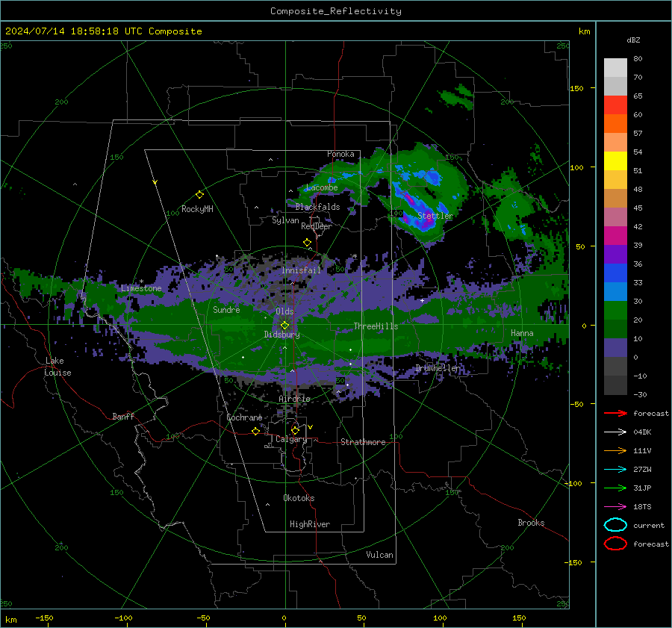Click the RockyMH label text
672x628 pixels.
[x=197, y=209]
